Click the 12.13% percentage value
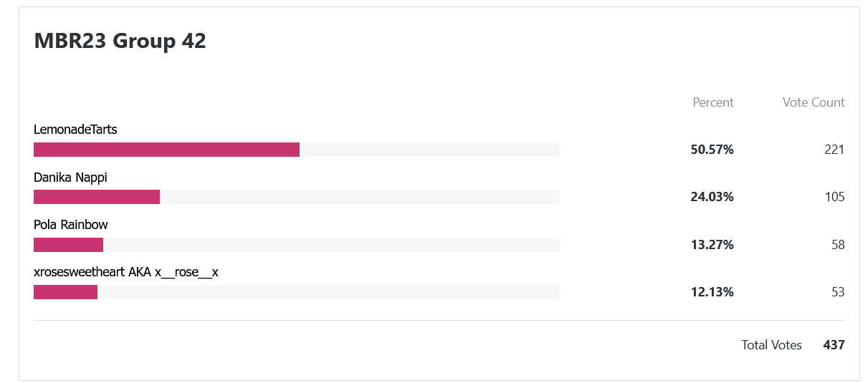Image resolution: width=868 pixels, height=383 pixels. pos(712,292)
